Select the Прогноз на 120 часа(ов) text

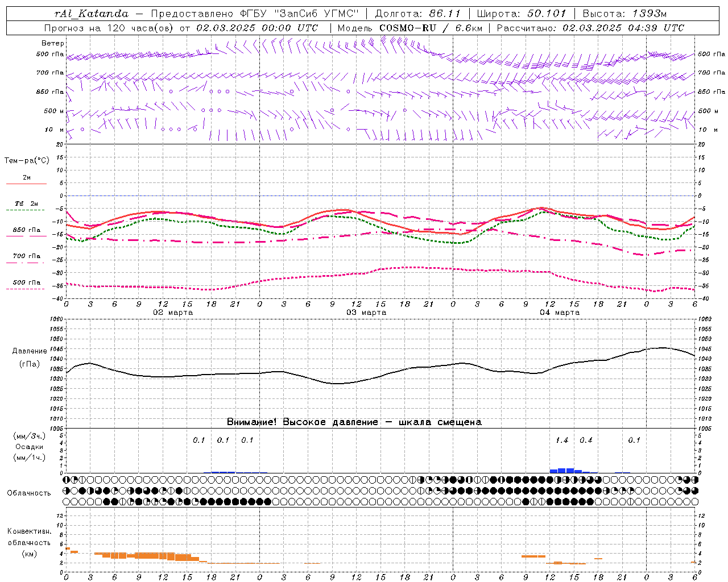pos(109,28)
